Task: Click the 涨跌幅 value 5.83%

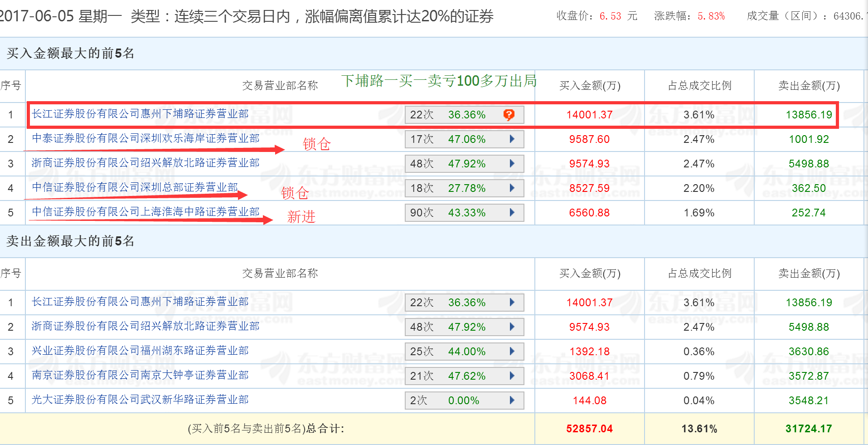Action: coord(711,16)
